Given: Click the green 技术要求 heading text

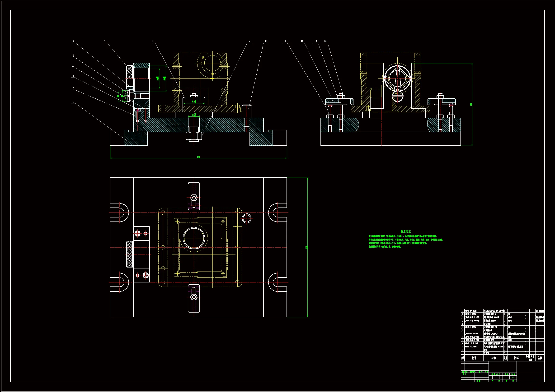Looking at the screenshot, I should [406, 231].
